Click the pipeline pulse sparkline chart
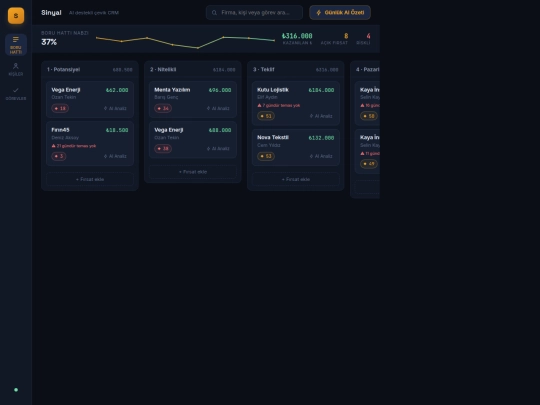 (185, 42)
